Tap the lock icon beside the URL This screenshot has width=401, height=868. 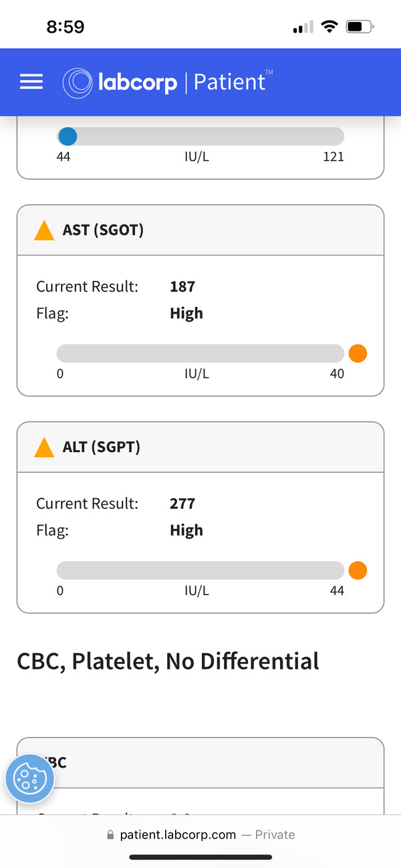point(111,835)
